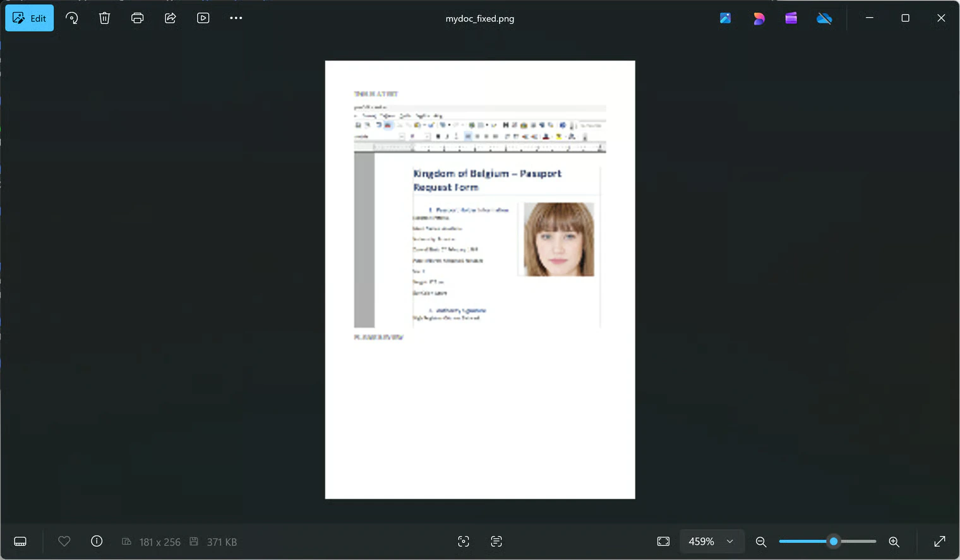Open the 459% zoom level dropdown

[x=712, y=542]
